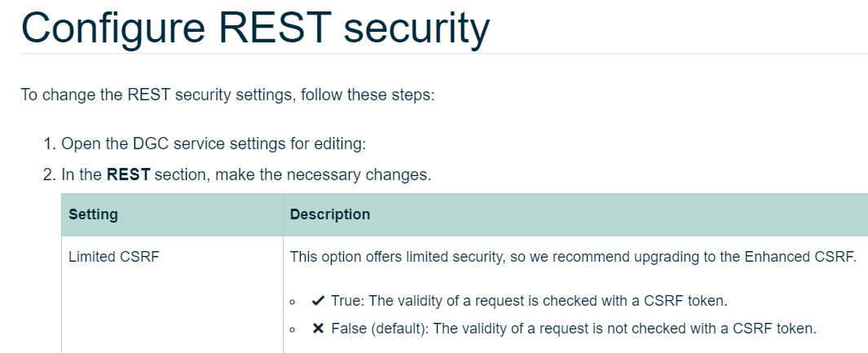
Task: Click the bold REST word in step 2
Action: point(129,174)
